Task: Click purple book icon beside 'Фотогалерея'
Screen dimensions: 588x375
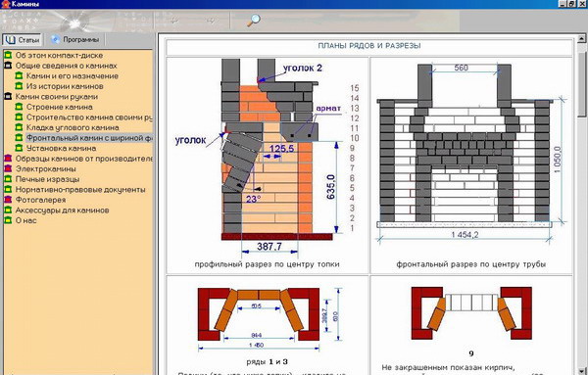Action: pos(8,200)
